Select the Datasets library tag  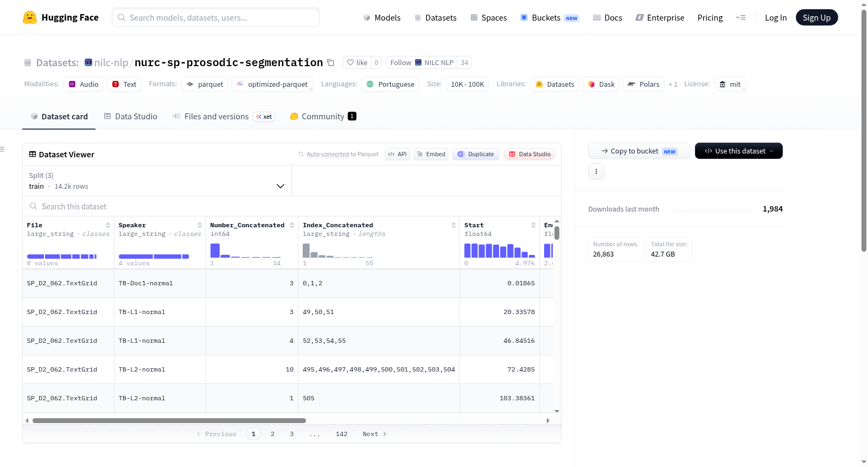click(554, 84)
